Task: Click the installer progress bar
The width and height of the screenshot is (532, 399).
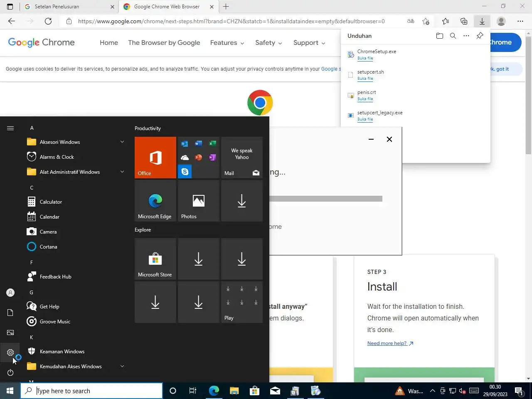Action: click(x=326, y=199)
